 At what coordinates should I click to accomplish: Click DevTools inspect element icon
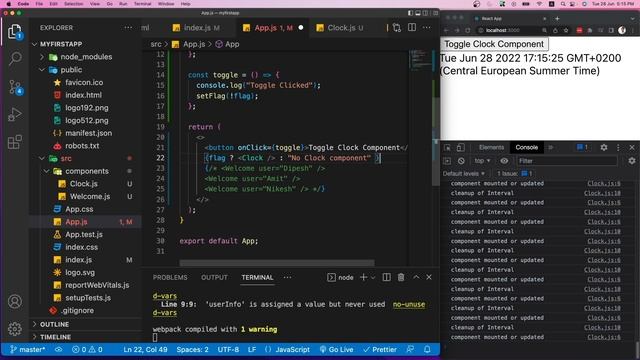447,147
